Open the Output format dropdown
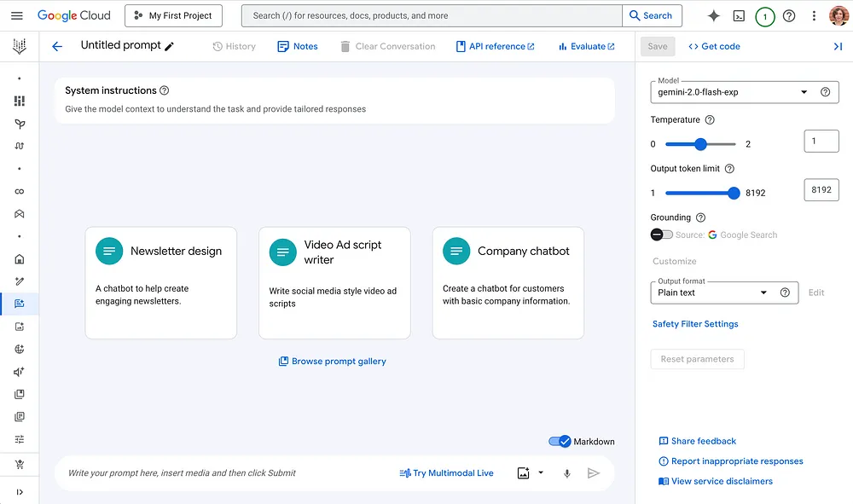Viewport: 853px width, 504px height. click(x=724, y=293)
